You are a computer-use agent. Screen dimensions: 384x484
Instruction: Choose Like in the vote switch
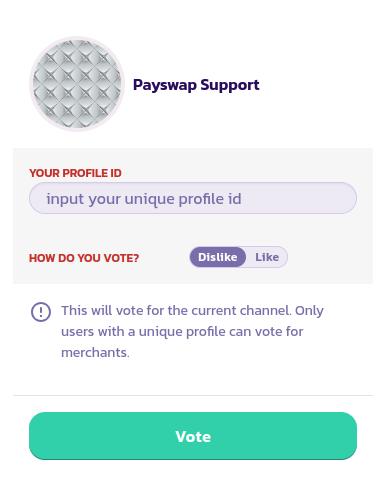point(267,257)
